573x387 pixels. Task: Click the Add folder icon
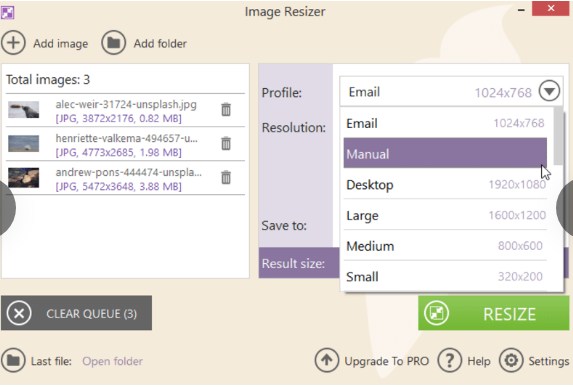(113, 43)
